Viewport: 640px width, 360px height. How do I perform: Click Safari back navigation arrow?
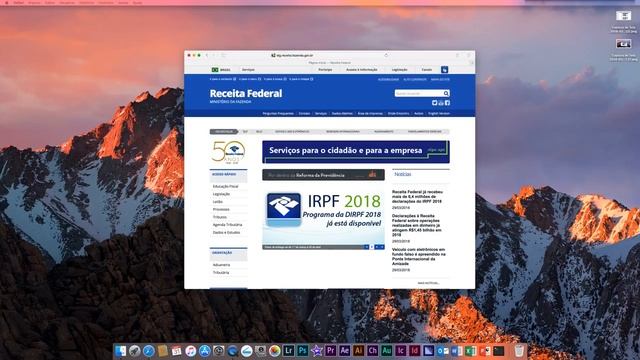tap(207, 55)
